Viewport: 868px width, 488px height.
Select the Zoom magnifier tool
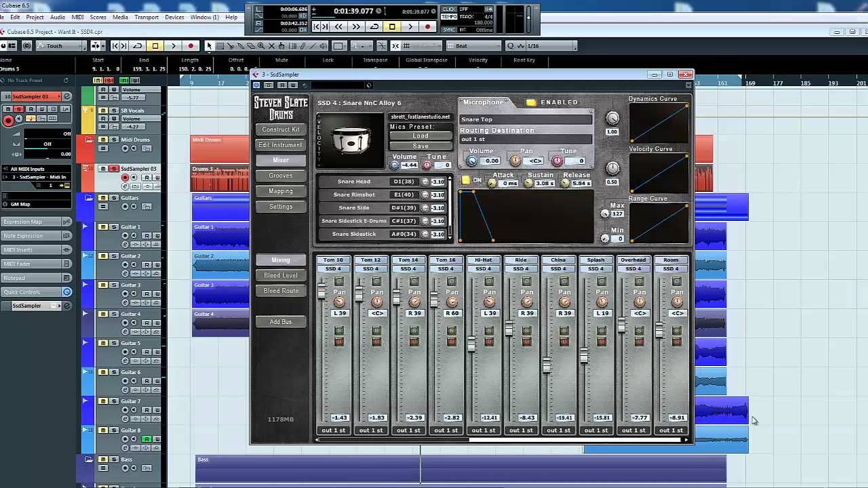pyautogui.click(x=261, y=46)
